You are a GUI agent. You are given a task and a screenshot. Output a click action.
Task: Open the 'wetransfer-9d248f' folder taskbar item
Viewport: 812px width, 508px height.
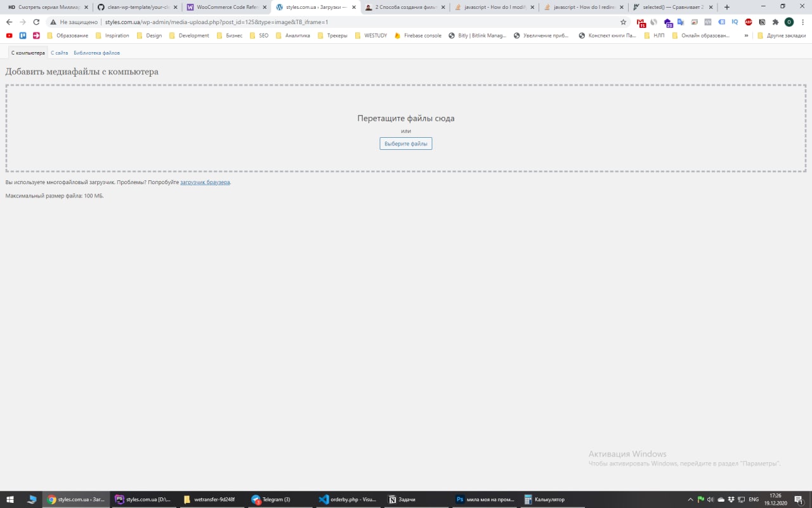pyautogui.click(x=211, y=500)
